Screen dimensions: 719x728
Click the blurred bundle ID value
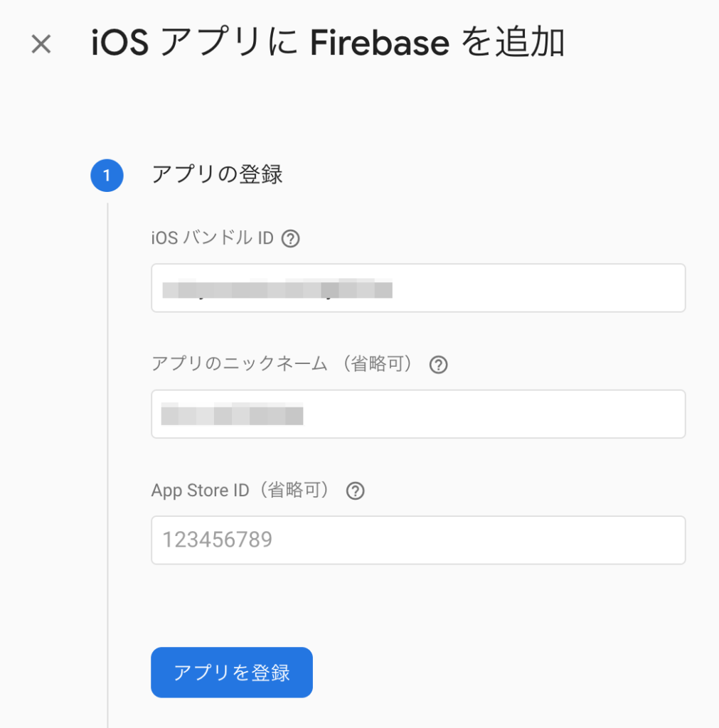click(277, 289)
